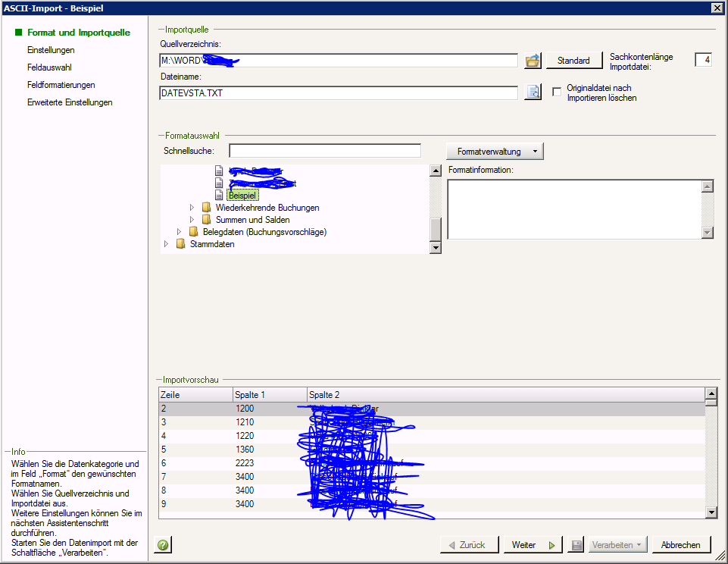Expand the Stammdaten tree node

pyautogui.click(x=167, y=244)
